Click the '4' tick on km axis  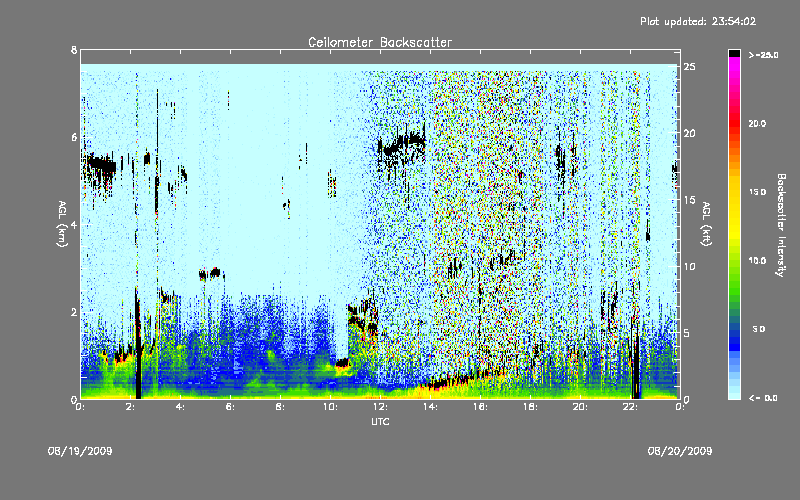click(74, 224)
